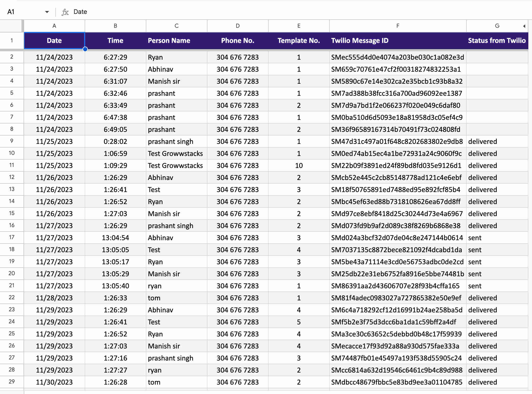This screenshot has height=394, width=532.
Task: Click Abhinav name cell in row 23
Action: point(177,310)
